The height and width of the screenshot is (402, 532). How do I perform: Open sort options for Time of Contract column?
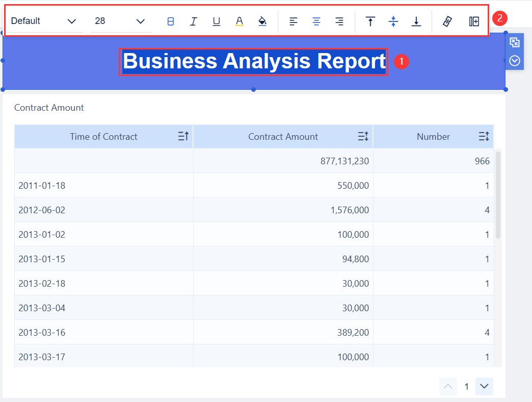(183, 136)
